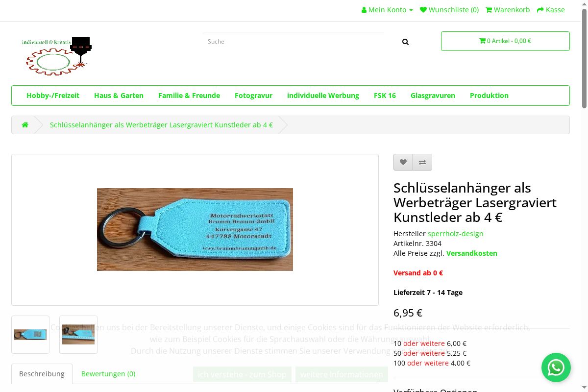Click the compare product arrows icon
This screenshot has width=588, height=392.
[422, 162]
